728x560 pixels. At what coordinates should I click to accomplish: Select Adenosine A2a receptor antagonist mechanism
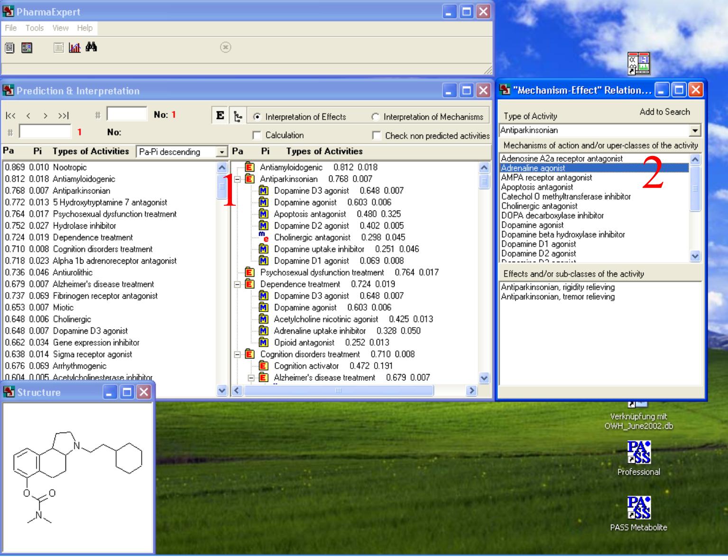coord(595,159)
